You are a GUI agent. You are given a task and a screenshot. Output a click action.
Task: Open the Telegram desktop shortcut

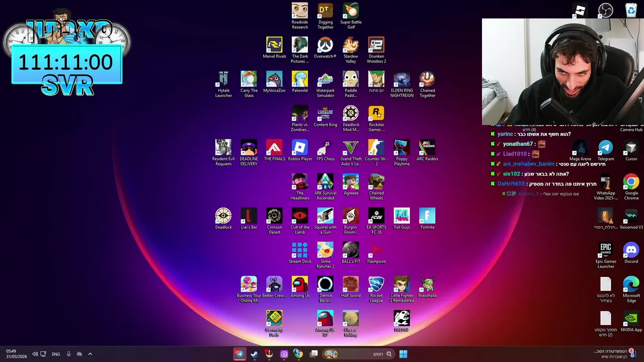pos(606,151)
